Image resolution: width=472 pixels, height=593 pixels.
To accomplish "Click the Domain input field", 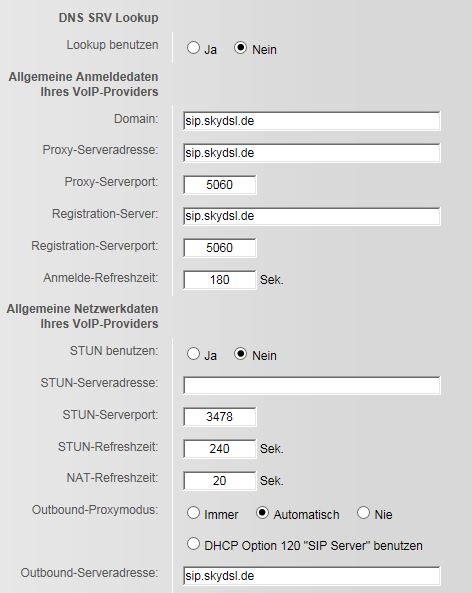I will tap(312, 121).
